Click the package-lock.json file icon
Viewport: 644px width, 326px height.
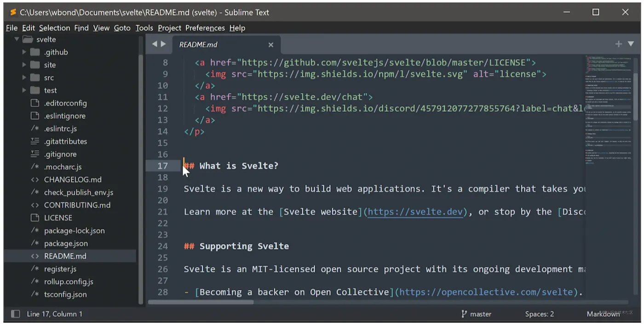click(x=34, y=230)
